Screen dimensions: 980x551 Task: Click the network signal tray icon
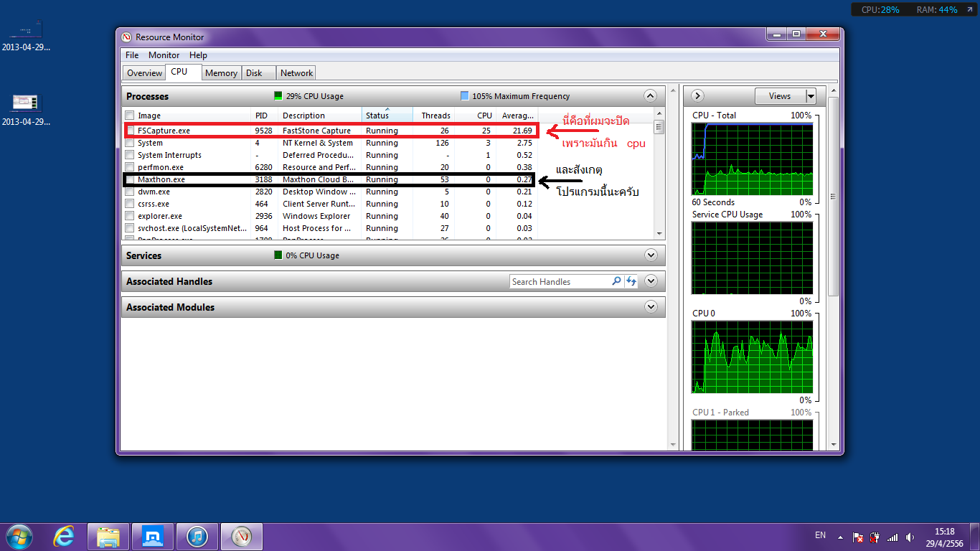892,537
